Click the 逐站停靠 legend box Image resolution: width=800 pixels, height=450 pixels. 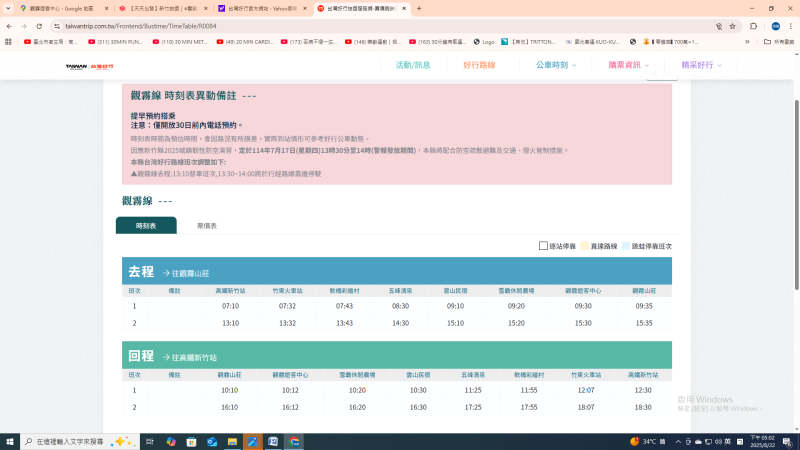pos(543,246)
